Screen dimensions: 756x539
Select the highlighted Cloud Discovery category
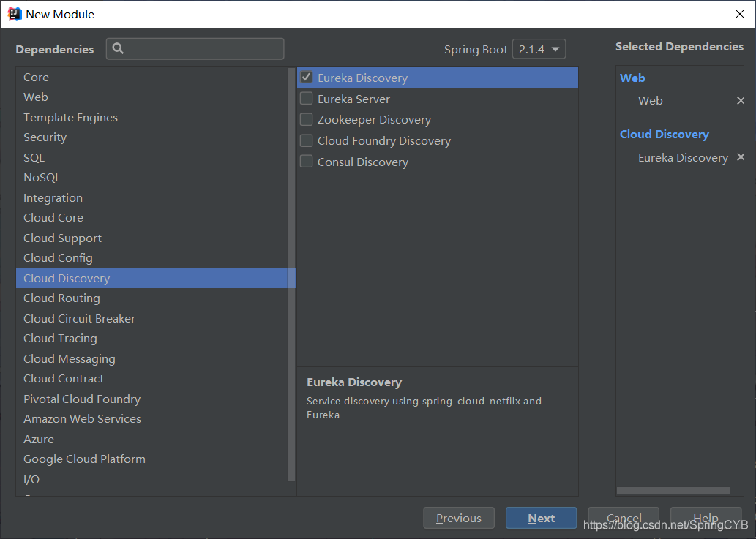click(x=151, y=279)
